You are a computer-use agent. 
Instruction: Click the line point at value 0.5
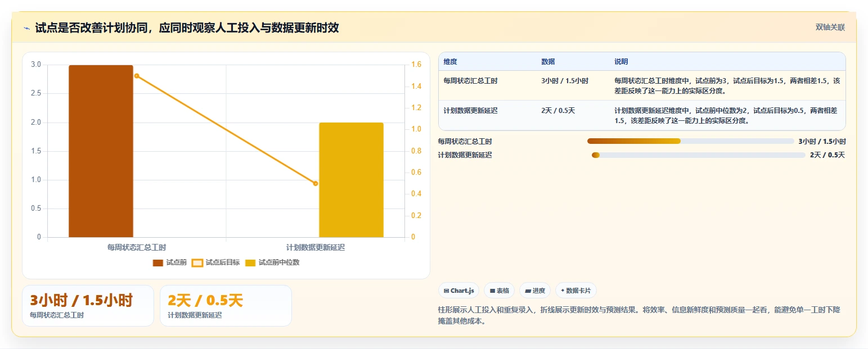click(x=316, y=183)
